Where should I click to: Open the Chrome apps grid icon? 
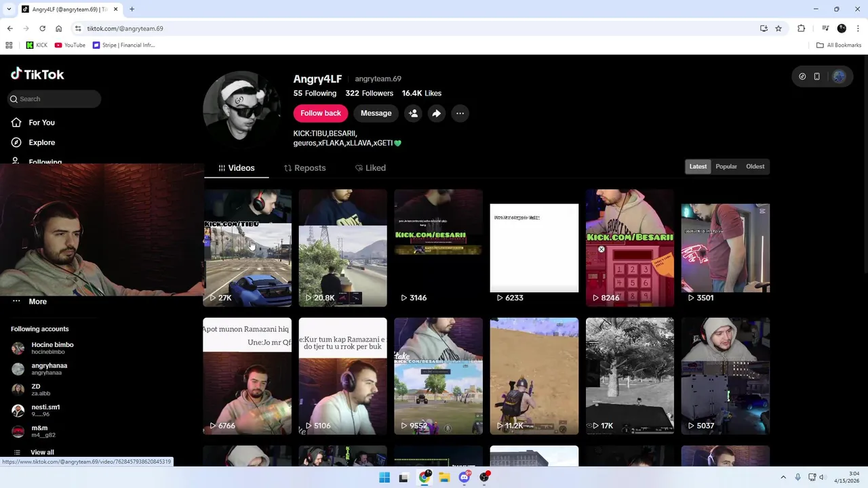[x=9, y=45]
